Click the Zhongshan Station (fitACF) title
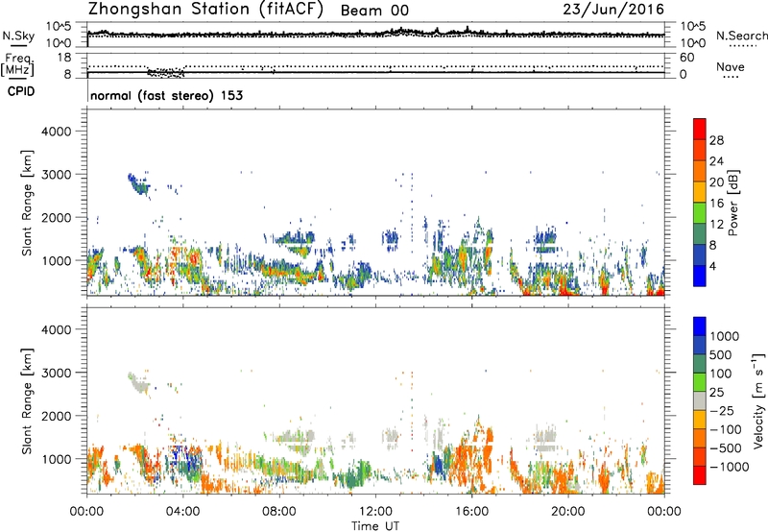 [205, 10]
